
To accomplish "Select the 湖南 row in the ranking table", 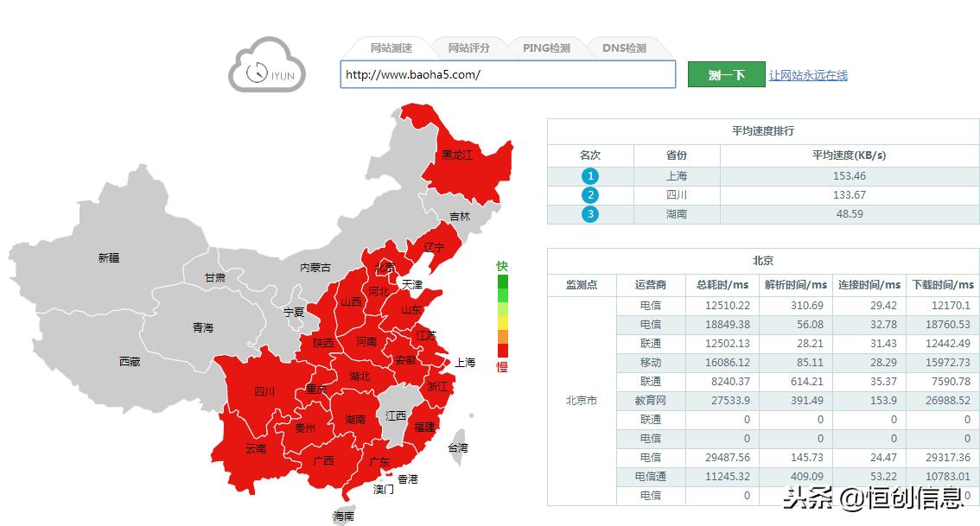I will pyautogui.click(x=677, y=213).
